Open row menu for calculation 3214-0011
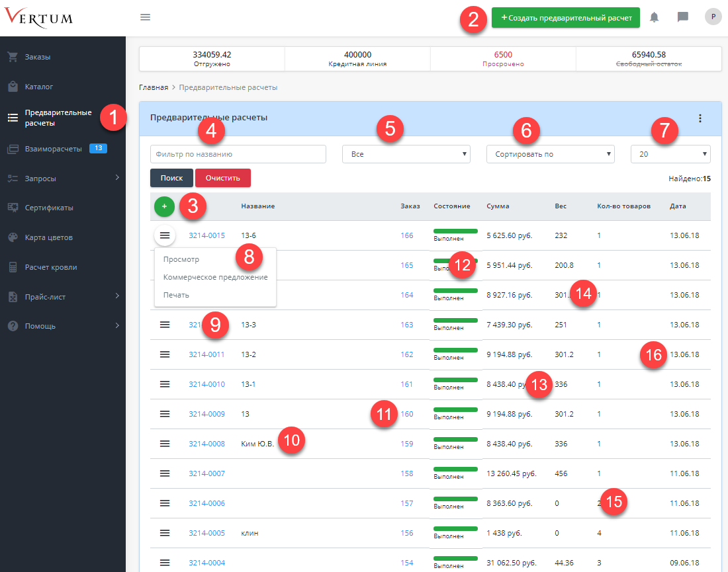This screenshot has height=572, width=728. click(x=165, y=354)
